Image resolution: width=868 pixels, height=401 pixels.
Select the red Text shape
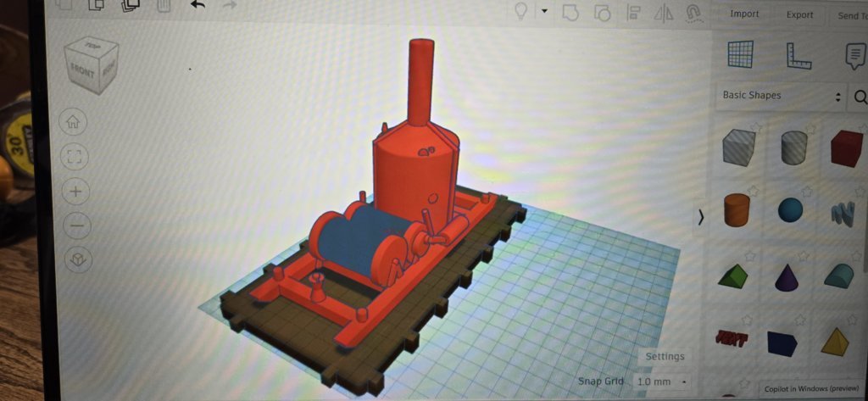click(731, 337)
